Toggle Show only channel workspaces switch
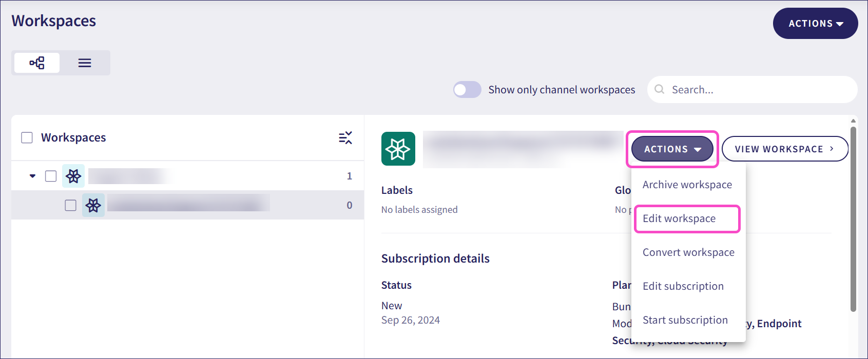 tap(467, 90)
